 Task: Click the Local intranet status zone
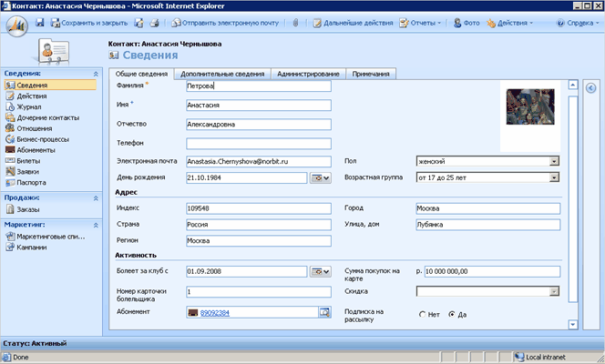tap(540, 357)
